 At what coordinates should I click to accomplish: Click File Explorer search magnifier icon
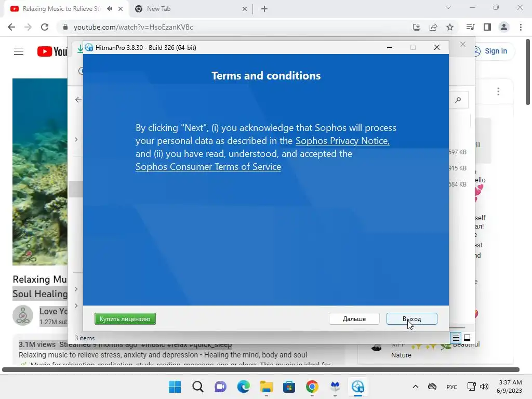click(458, 100)
